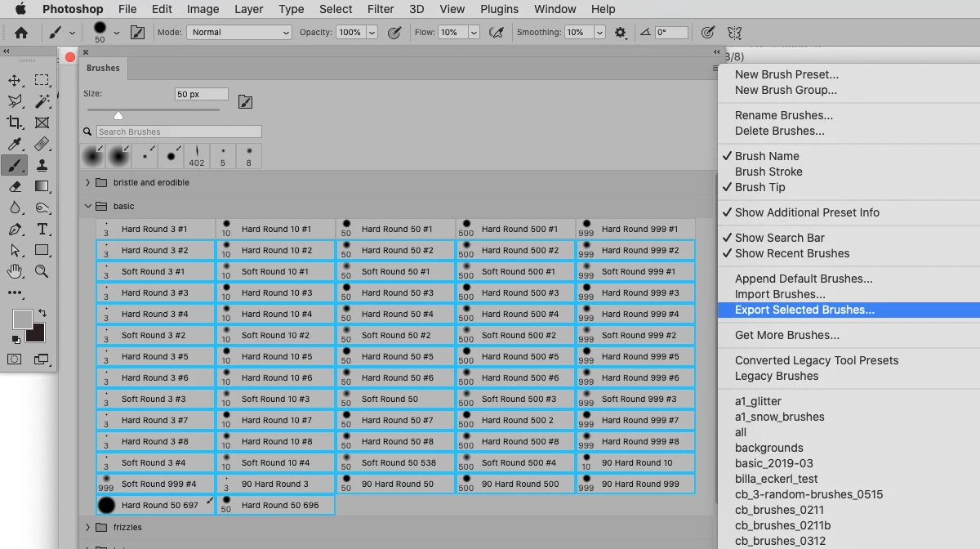
Task: Open the Filter menu
Action: [381, 9]
